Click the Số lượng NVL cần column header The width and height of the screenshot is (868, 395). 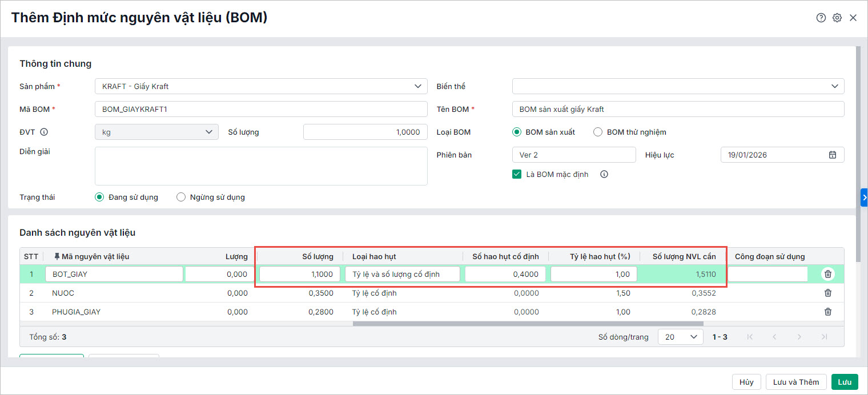684,256
